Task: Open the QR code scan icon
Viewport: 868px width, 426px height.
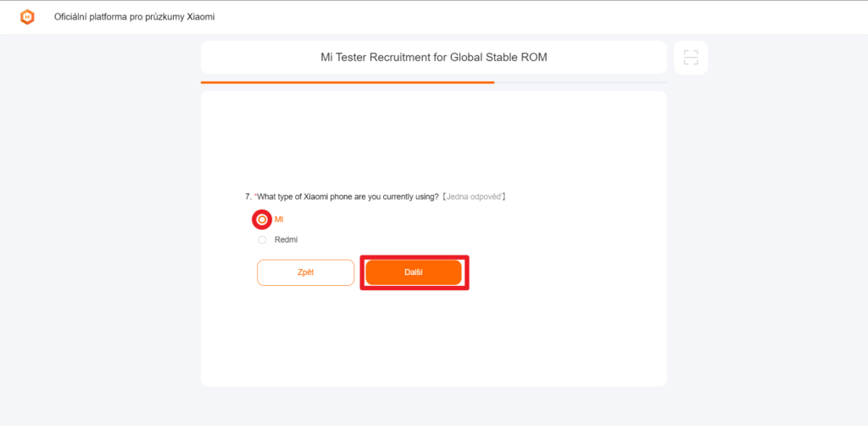Action: click(691, 58)
